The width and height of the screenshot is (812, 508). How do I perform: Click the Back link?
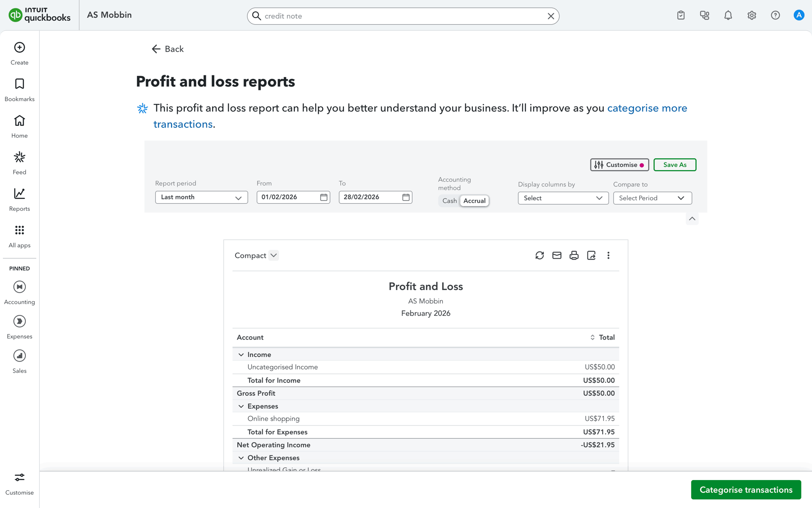[x=167, y=49]
